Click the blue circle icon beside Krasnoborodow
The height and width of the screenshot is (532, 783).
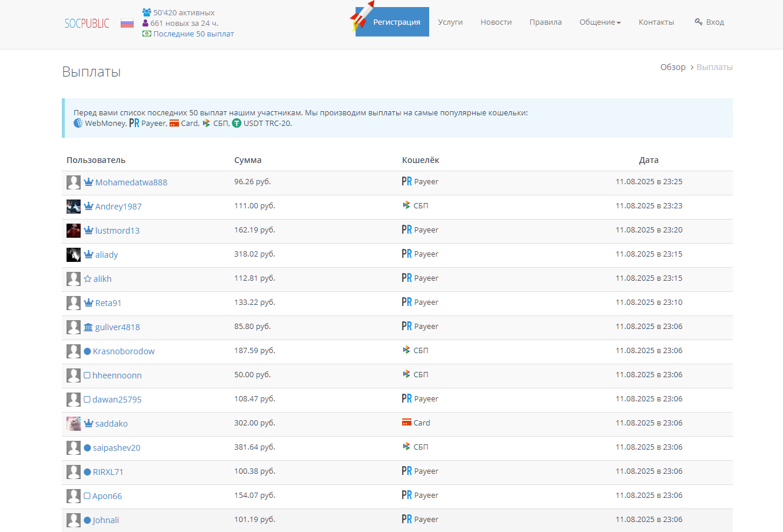[x=87, y=351]
